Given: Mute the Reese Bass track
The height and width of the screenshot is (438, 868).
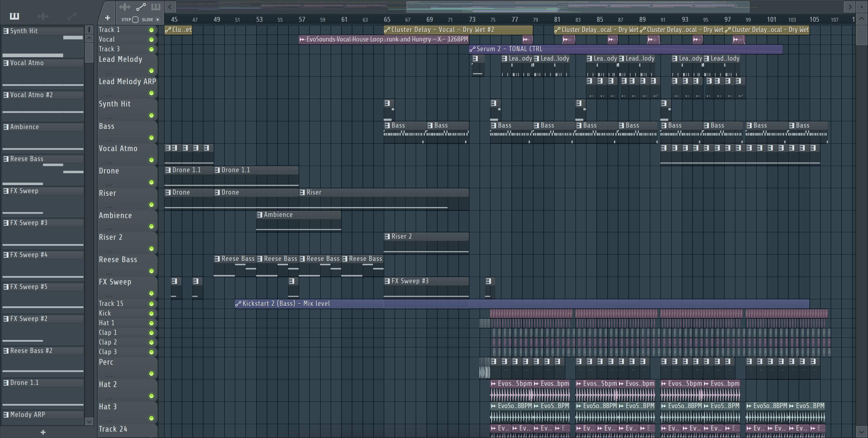Looking at the screenshot, I should click(152, 271).
